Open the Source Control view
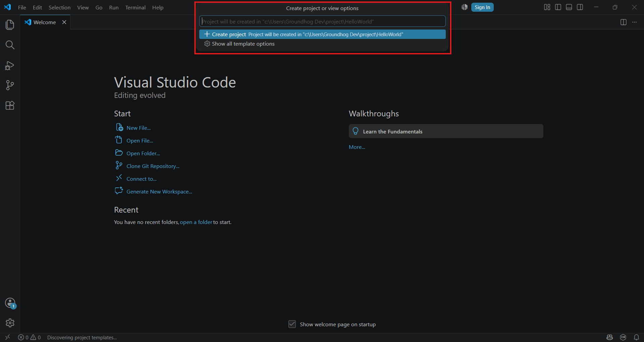 [x=10, y=85]
